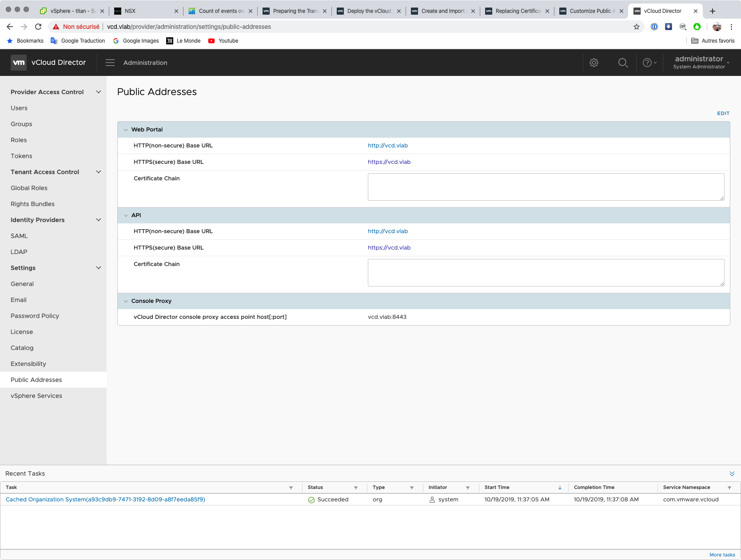
Task: Open the settings gear in header
Action: tap(594, 63)
